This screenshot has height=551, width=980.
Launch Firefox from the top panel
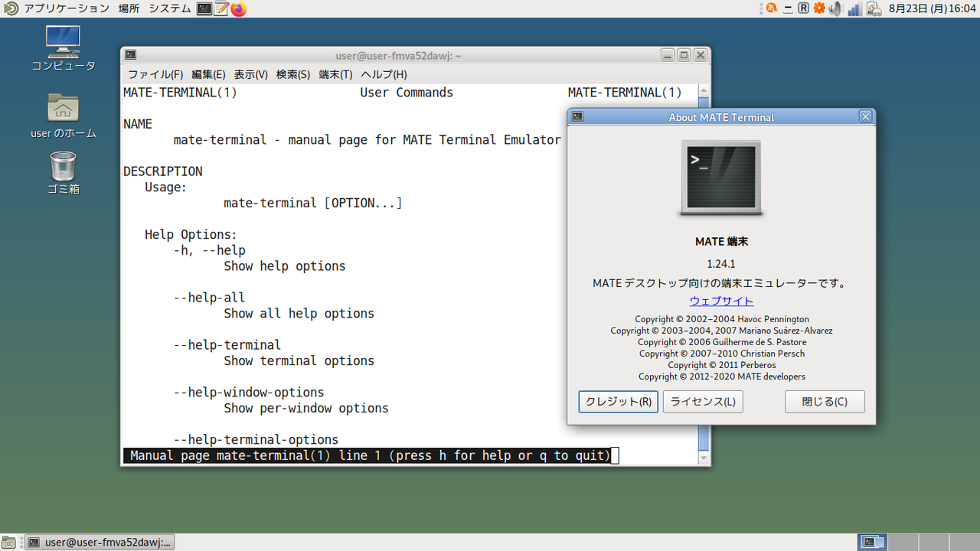pyautogui.click(x=239, y=8)
